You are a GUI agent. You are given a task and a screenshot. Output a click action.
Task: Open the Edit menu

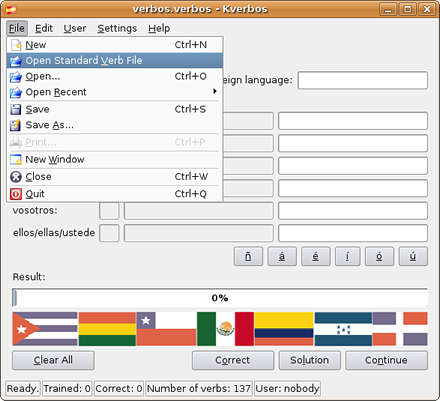(x=44, y=28)
